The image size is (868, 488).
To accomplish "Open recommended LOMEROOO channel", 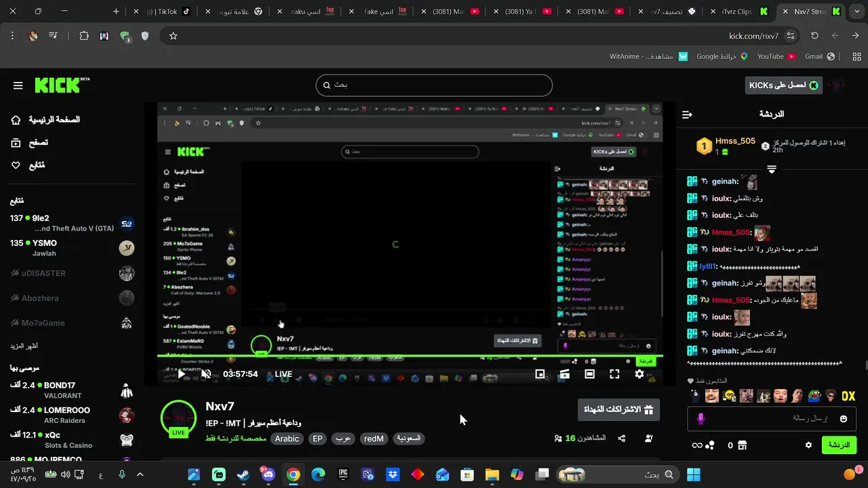I will tap(72, 415).
